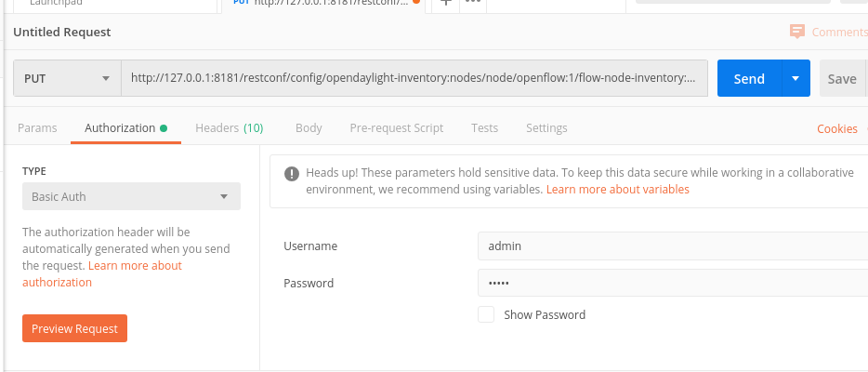The width and height of the screenshot is (868, 372).
Task: Click the green Authorization status dot
Action: point(164,128)
